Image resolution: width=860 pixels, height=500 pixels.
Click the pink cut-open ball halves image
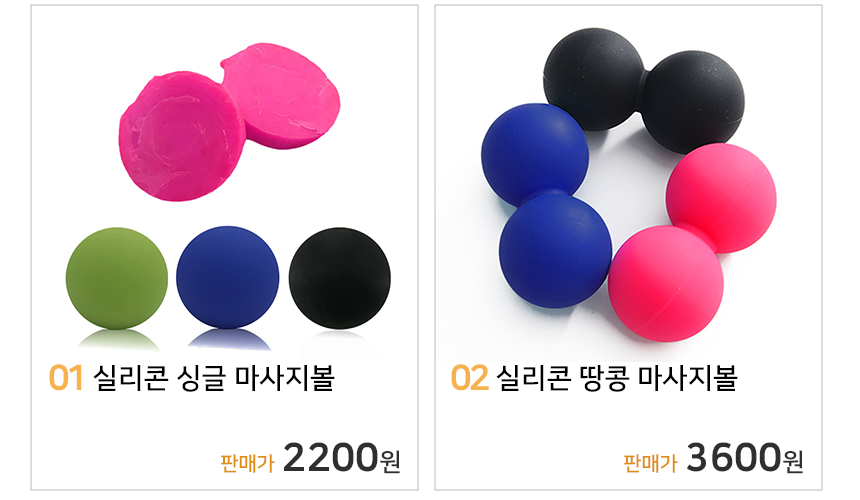point(229,122)
